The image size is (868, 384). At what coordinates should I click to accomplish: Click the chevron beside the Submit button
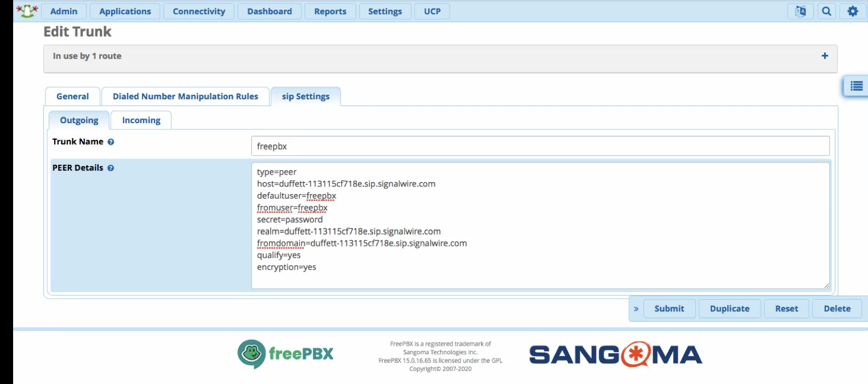click(636, 308)
